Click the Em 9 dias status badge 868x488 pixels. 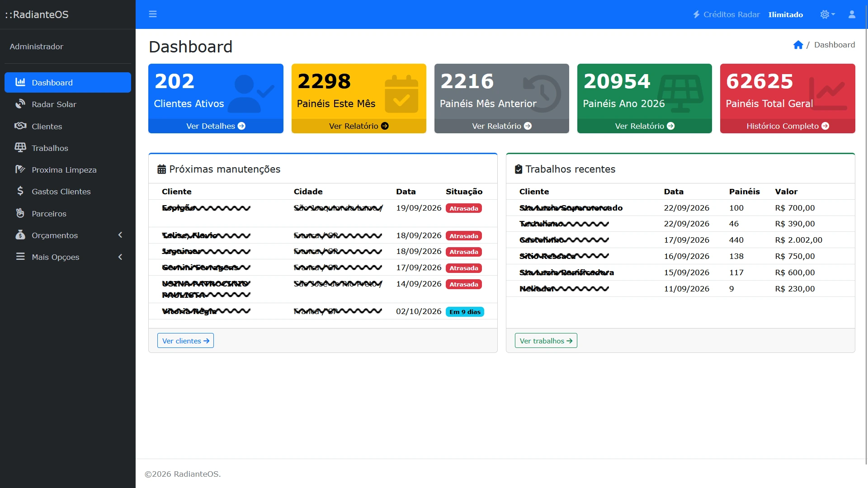point(465,312)
